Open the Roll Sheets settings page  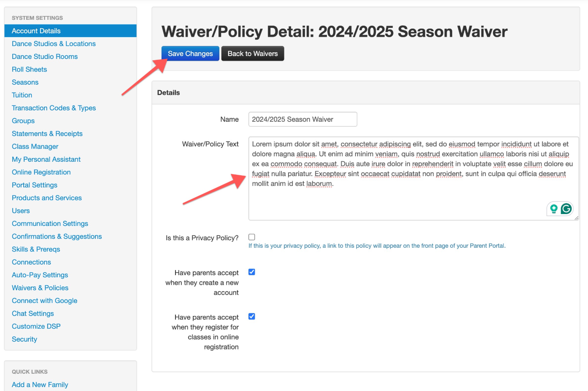click(29, 70)
